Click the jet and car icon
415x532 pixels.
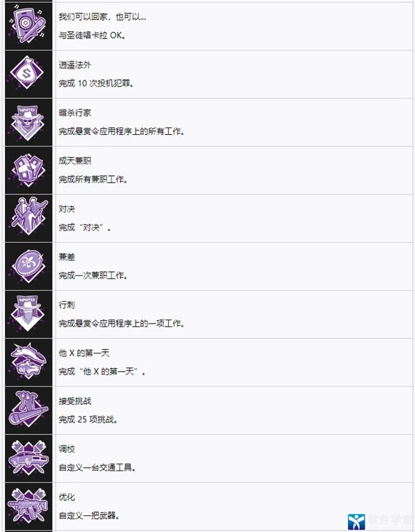coord(28,363)
